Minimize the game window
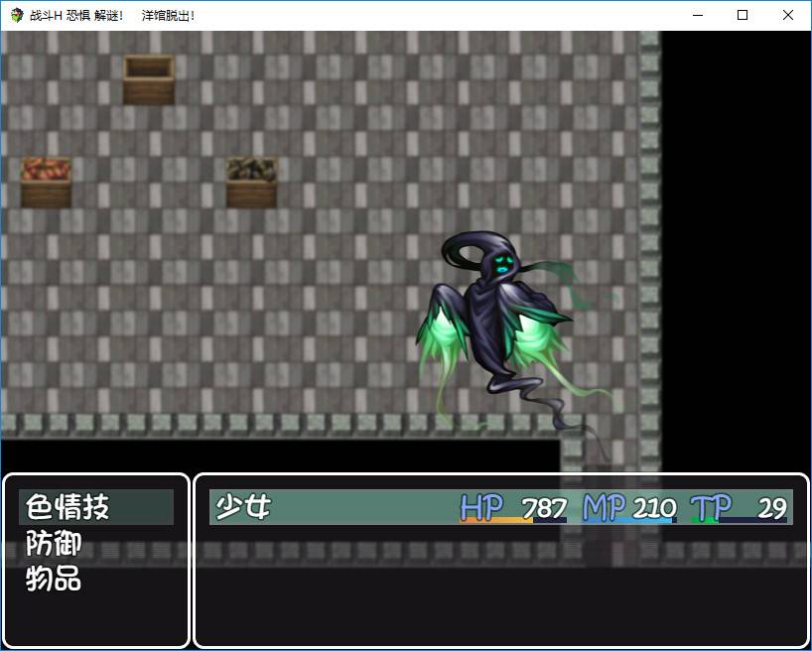The width and height of the screenshot is (812, 651). pos(698,15)
